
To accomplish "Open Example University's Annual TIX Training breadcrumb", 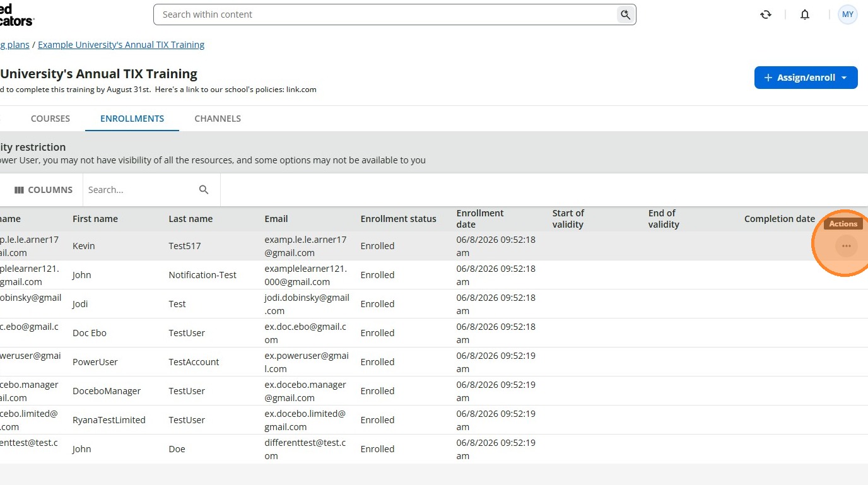I will tap(121, 45).
